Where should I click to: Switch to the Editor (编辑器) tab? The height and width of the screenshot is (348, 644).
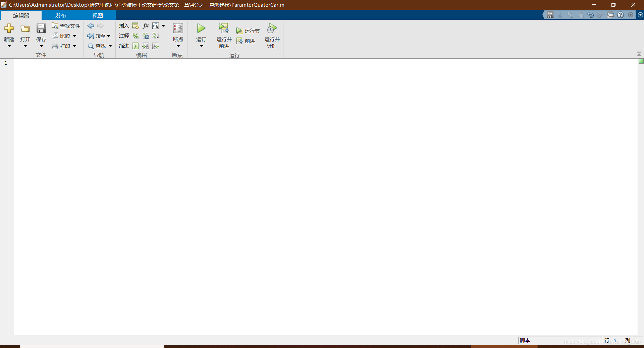tap(21, 15)
